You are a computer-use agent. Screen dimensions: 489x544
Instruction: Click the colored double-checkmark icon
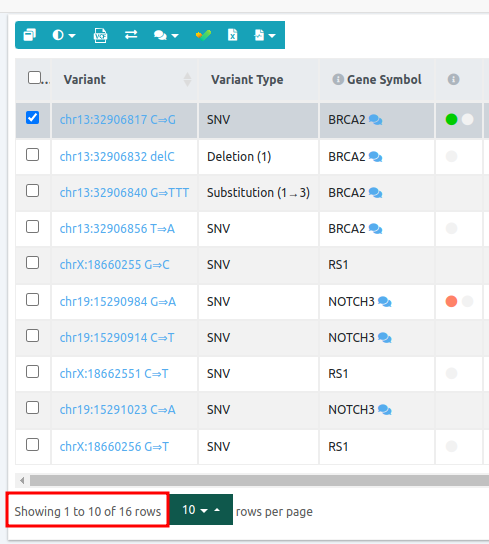pyautogui.click(x=203, y=35)
